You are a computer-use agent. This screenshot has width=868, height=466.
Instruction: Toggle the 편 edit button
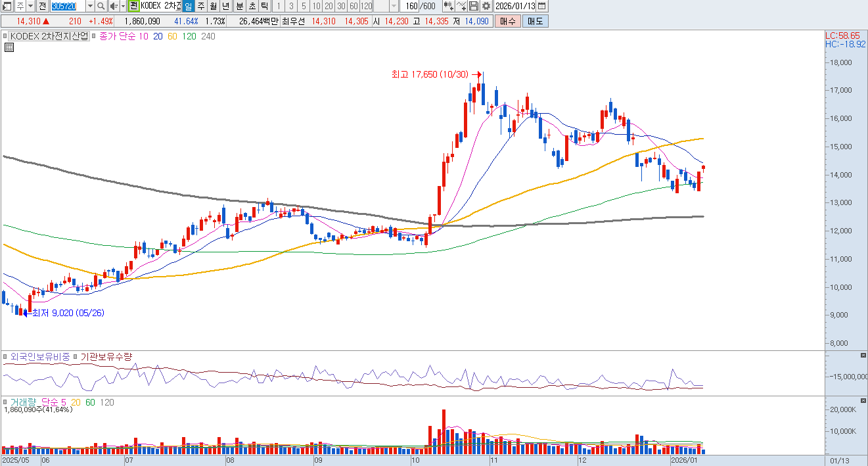coord(133,6)
